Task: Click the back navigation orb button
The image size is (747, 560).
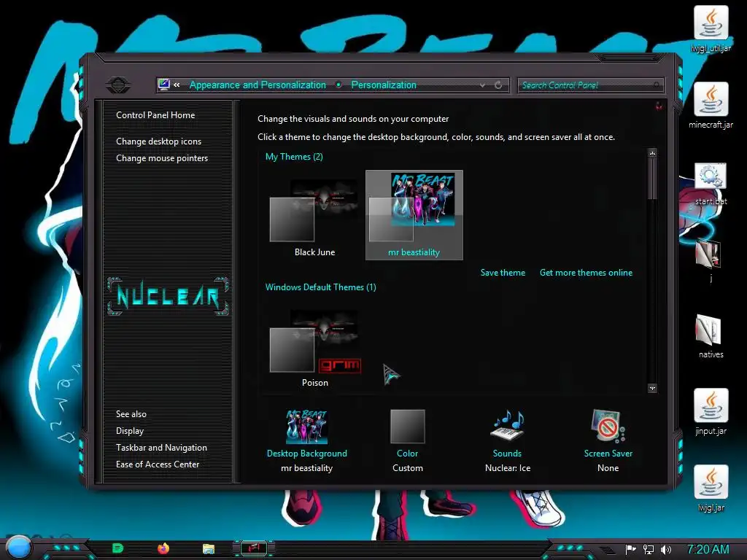Action: (x=117, y=85)
